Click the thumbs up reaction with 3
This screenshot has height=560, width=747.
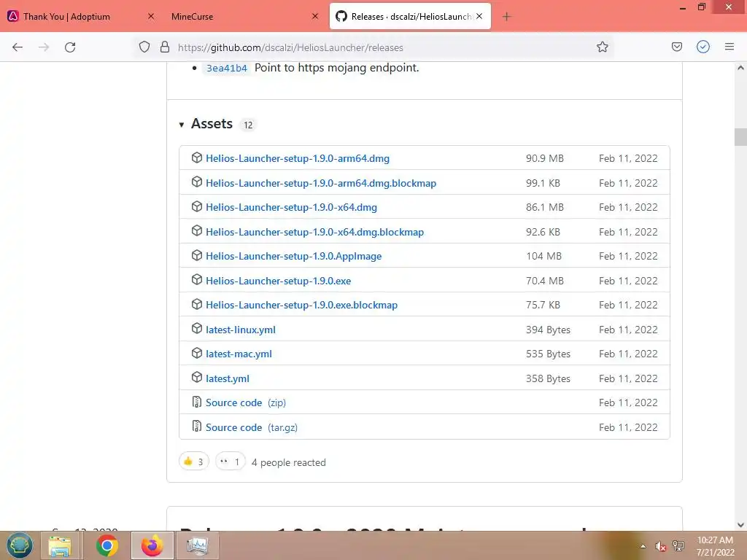(x=193, y=462)
